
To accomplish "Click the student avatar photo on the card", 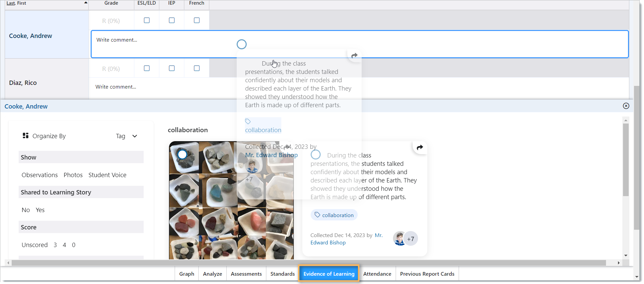I will 399,239.
